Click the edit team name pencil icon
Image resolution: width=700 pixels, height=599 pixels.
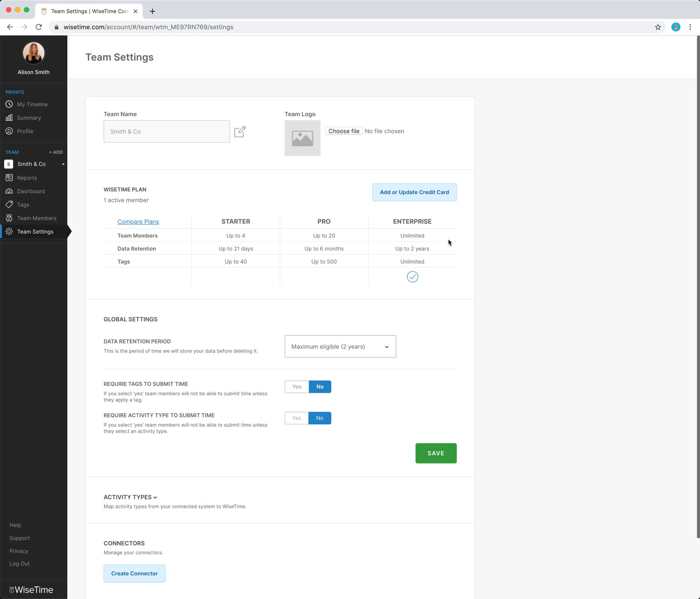pyautogui.click(x=240, y=131)
